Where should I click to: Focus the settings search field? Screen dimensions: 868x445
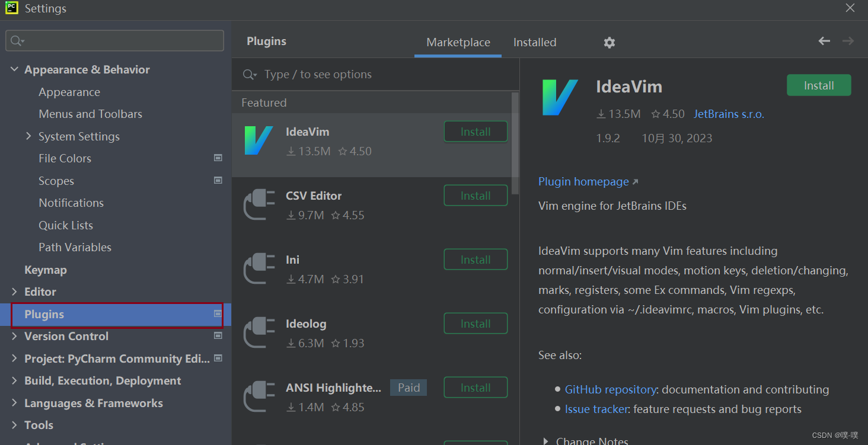114,41
